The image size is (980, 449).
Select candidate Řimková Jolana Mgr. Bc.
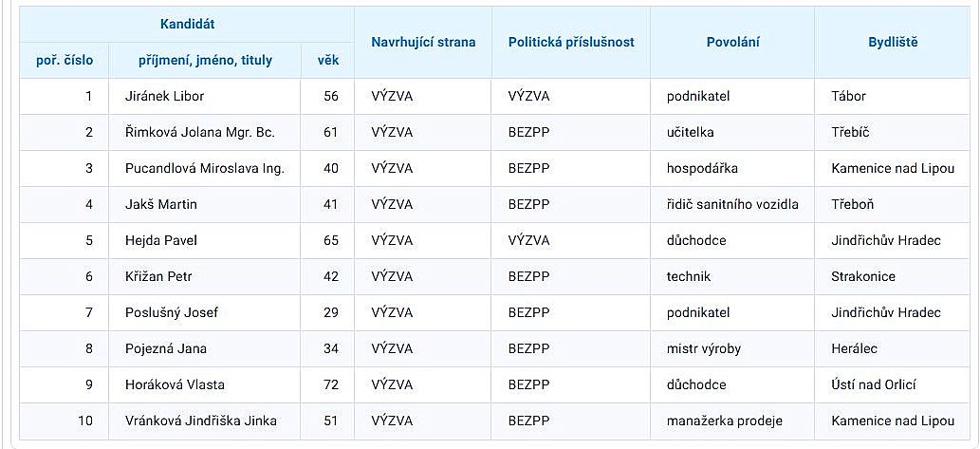point(199,132)
